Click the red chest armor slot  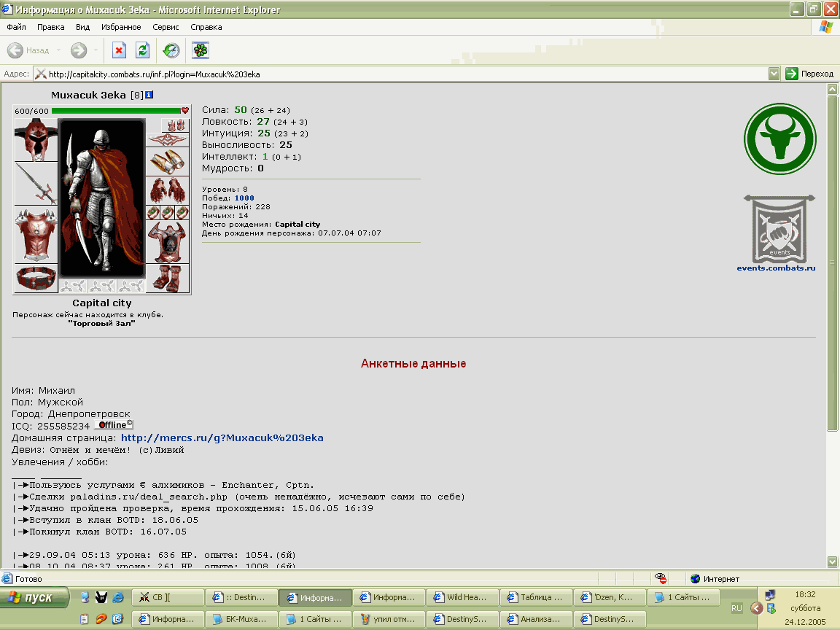pos(36,235)
